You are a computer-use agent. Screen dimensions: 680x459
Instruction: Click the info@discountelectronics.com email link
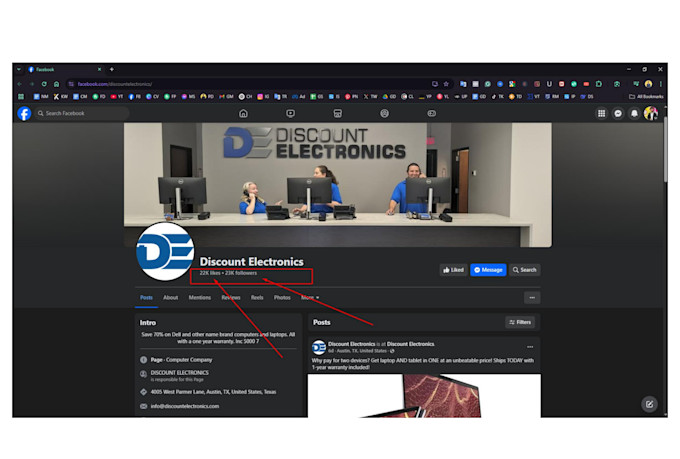click(x=185, y=407)
